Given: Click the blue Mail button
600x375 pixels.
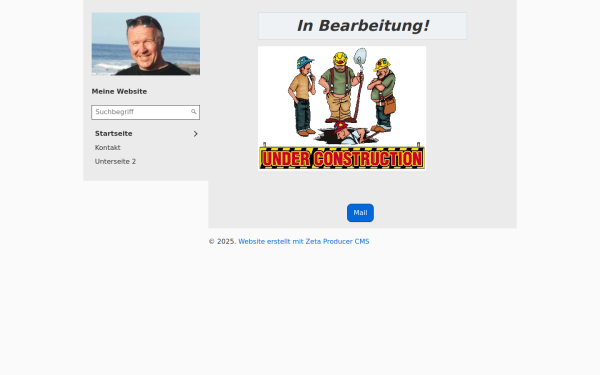Looking at the screenshot, I should (360, 213).
